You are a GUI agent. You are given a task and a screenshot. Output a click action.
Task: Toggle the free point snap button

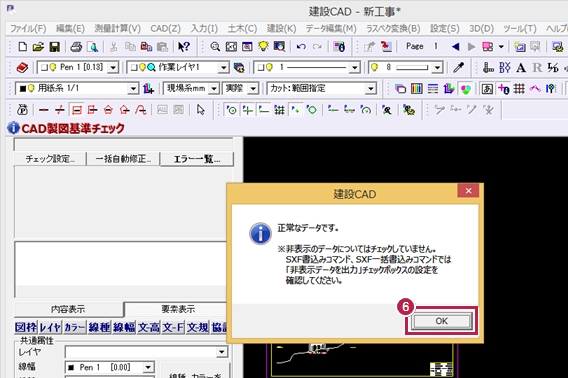(296, 110)
